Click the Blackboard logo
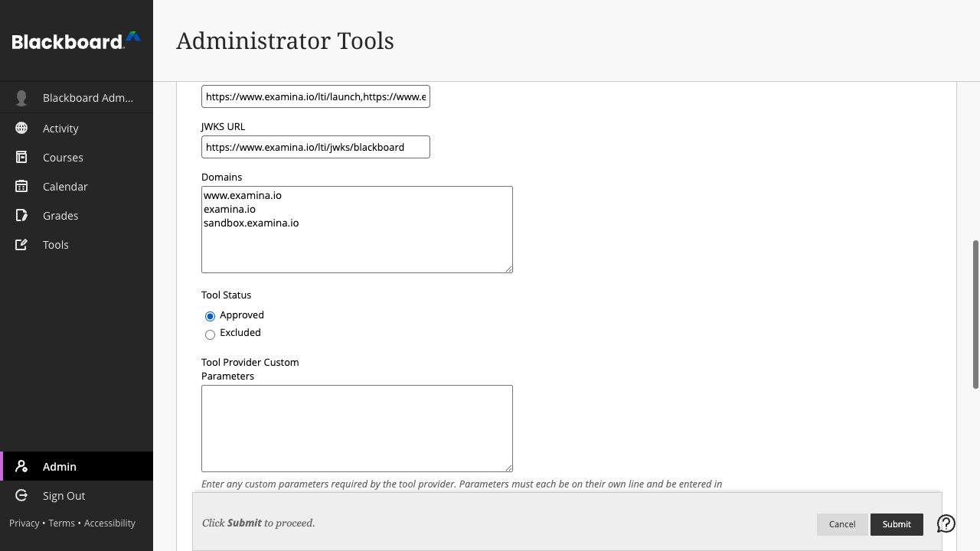 76,41
